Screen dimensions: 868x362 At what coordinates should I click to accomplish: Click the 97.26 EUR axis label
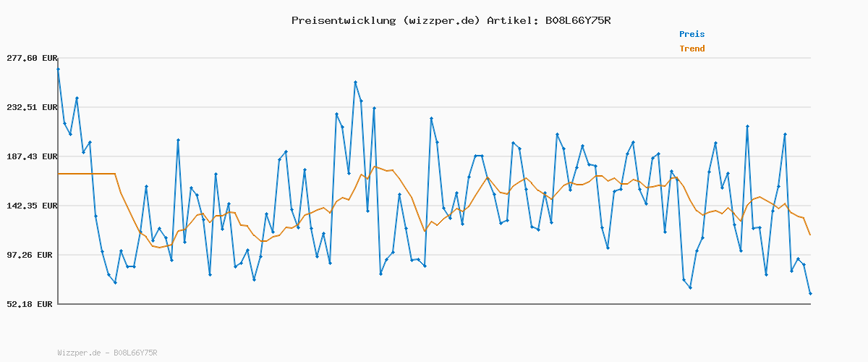tap(30, 255)
